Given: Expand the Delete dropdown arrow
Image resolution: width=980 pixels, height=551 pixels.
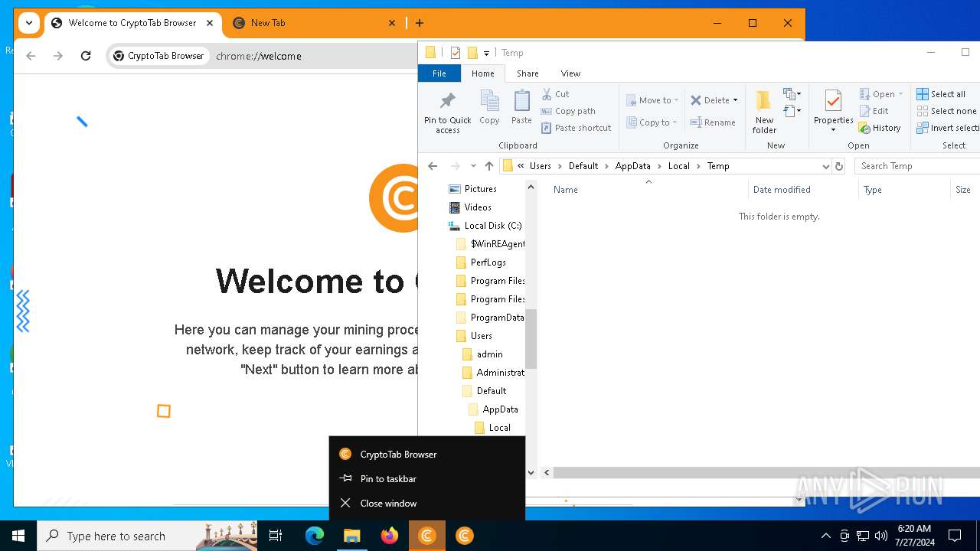Looking at the screenshot, I should coord(735,100).
